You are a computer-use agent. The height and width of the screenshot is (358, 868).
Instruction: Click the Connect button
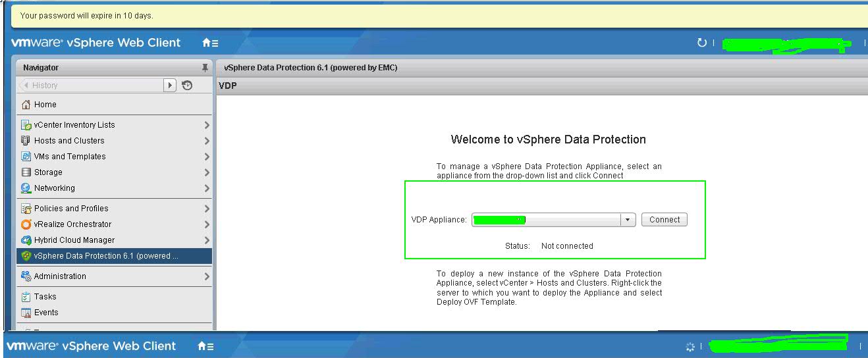665,220
